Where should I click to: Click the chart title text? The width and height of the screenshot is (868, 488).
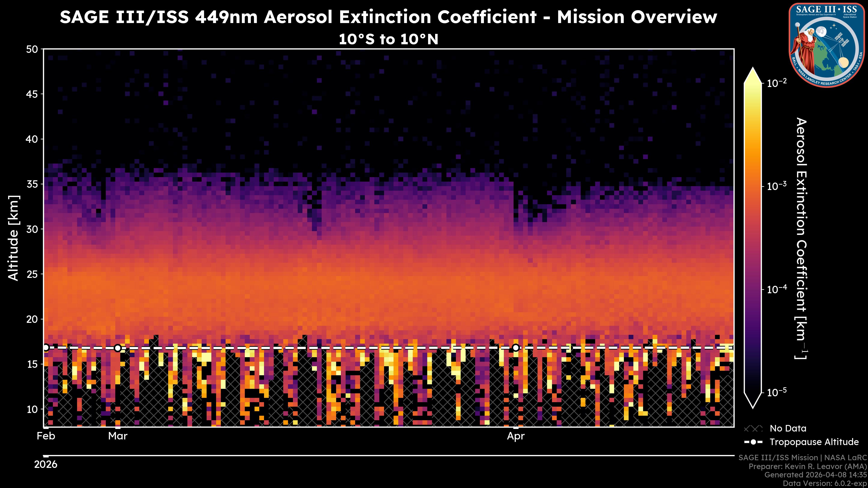pos(388,17)
